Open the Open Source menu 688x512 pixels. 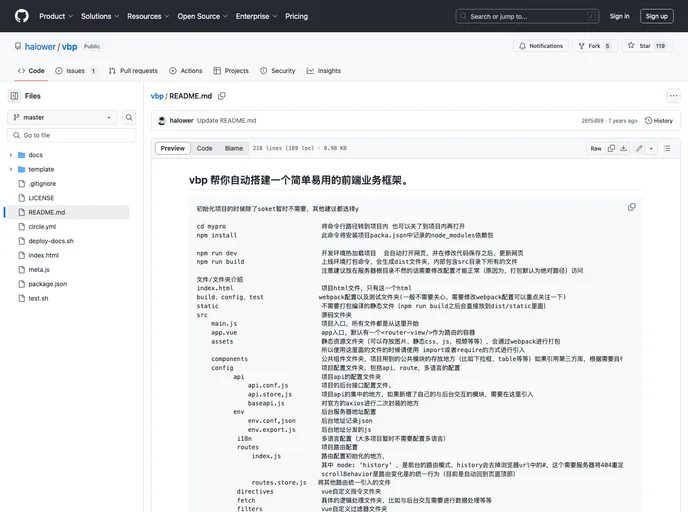click(202, 16)
